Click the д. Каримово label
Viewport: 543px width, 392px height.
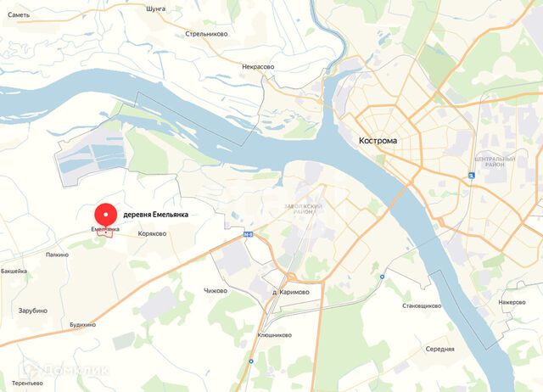[x=291, y=292]
